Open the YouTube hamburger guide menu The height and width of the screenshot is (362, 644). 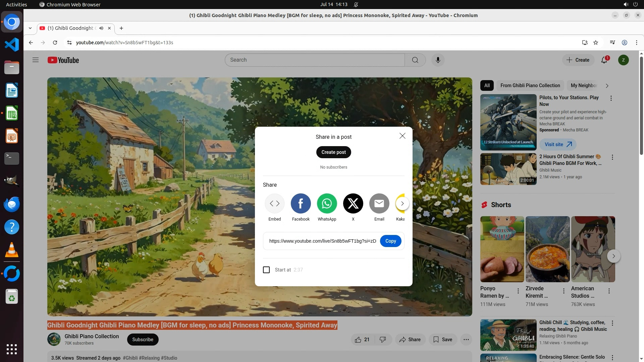point(36,60)
